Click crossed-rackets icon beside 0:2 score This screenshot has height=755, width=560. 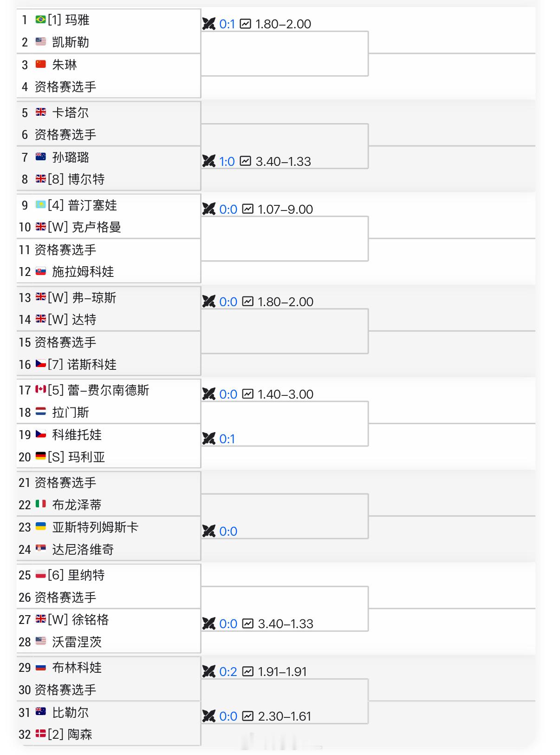209,671
